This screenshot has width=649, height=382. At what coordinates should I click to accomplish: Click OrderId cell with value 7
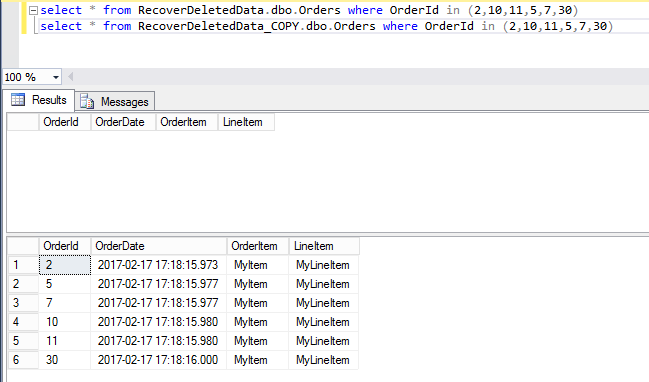tap(65, 303)
